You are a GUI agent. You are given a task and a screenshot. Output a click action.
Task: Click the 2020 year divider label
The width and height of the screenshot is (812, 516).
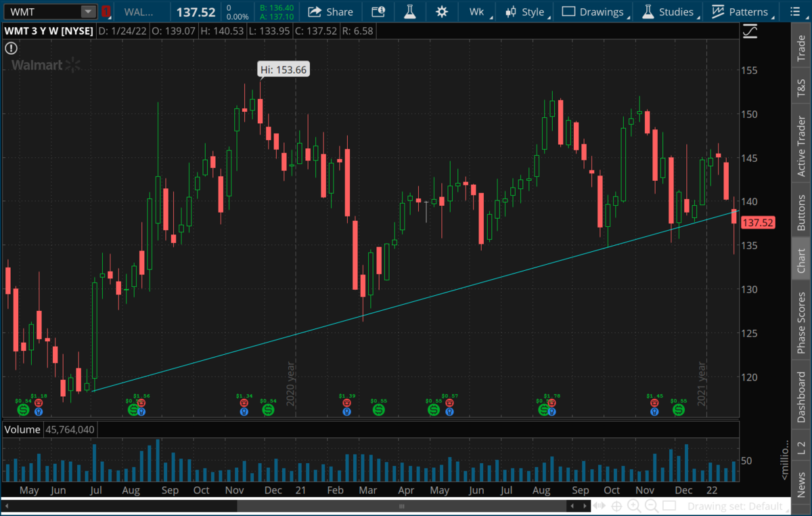[291, 384]
